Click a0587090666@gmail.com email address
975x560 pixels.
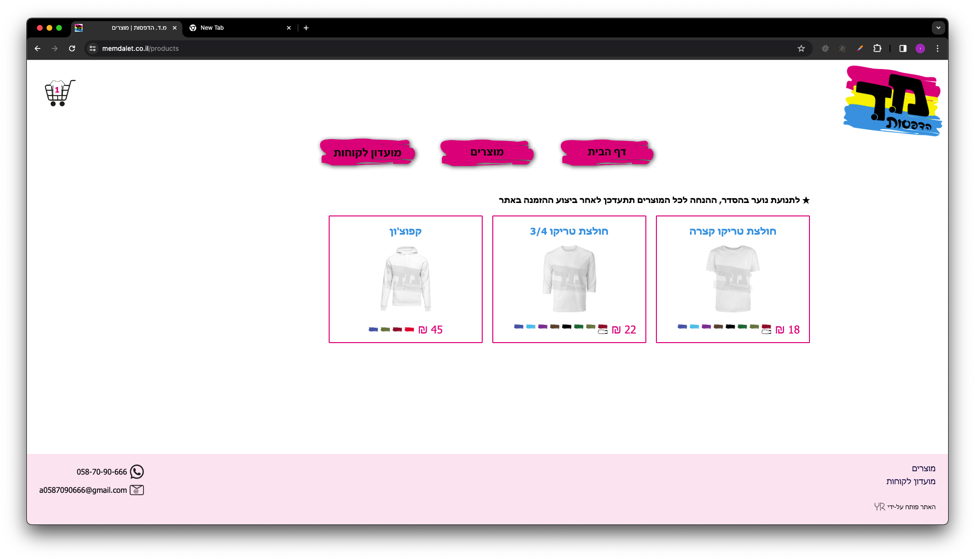pos(83,490)
